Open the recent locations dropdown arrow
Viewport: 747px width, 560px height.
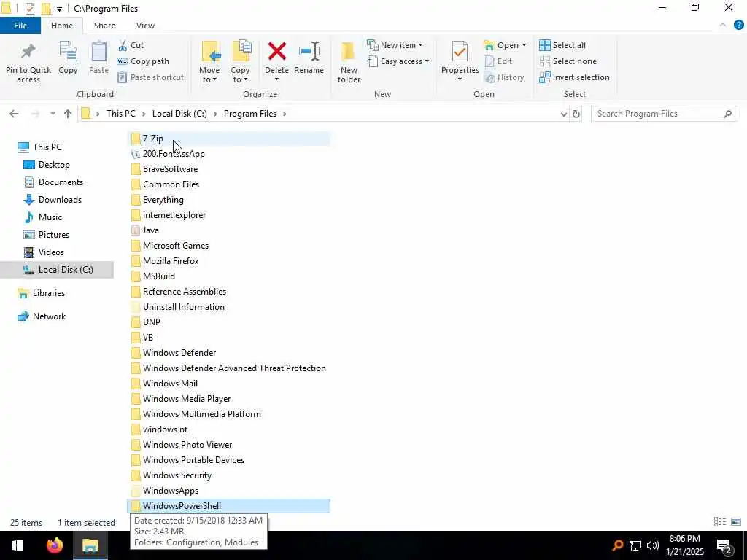53,114
